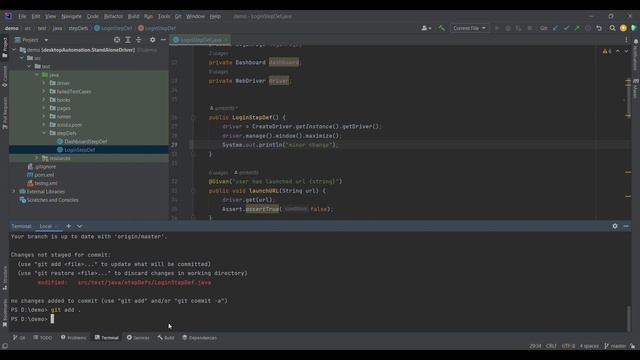Image resolution: width=640 pixels, height=360 pixels.
Task: Expand the hooks package
Action: [x=44, y=100]
